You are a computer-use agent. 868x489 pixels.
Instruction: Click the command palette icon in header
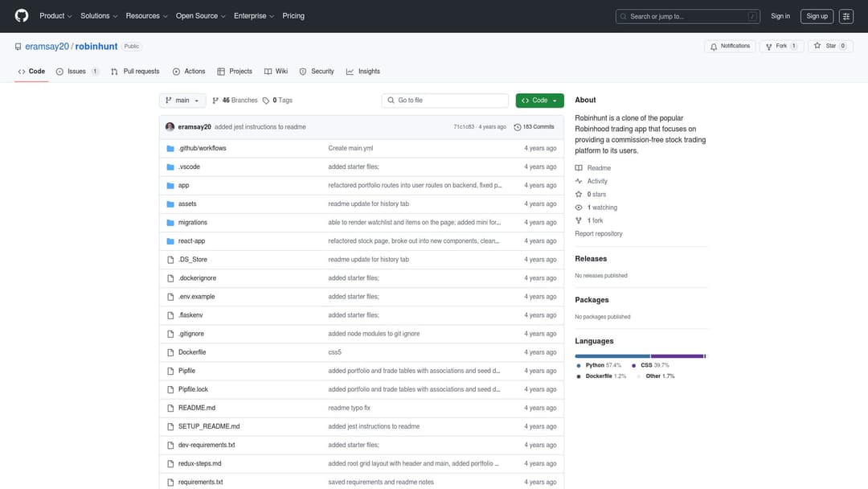[845, 17]
